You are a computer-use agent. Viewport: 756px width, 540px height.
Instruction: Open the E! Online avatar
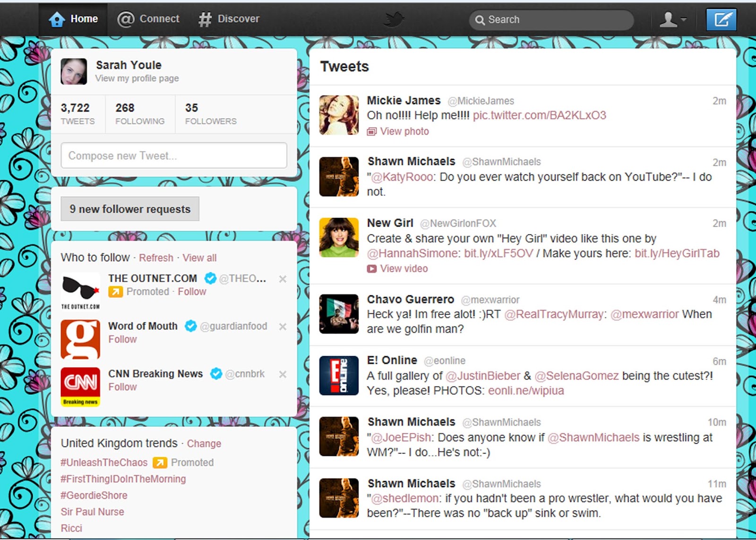pyautogui.click(x=339, y=376)
